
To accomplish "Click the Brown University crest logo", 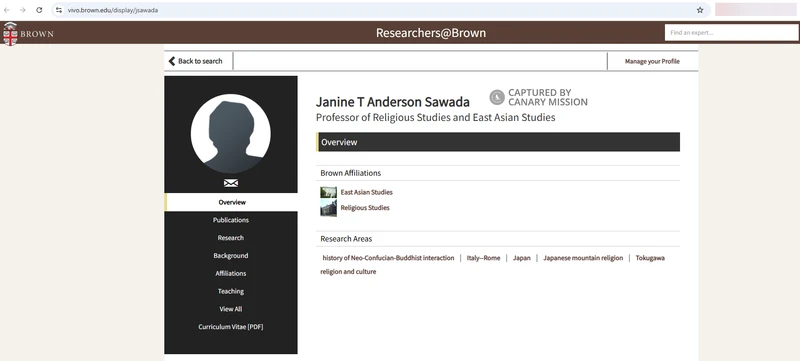I will pyautogui.click(x=10, y=34).
